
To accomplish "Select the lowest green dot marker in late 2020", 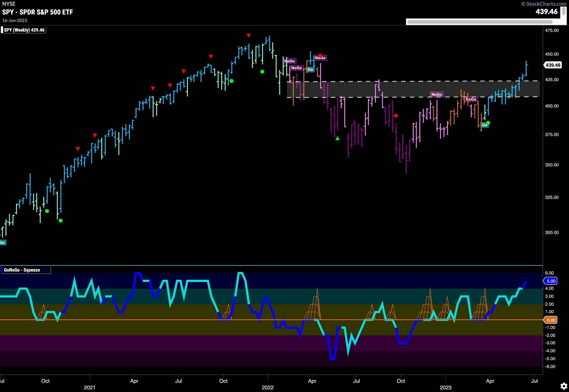I will [x=61, y=221].
